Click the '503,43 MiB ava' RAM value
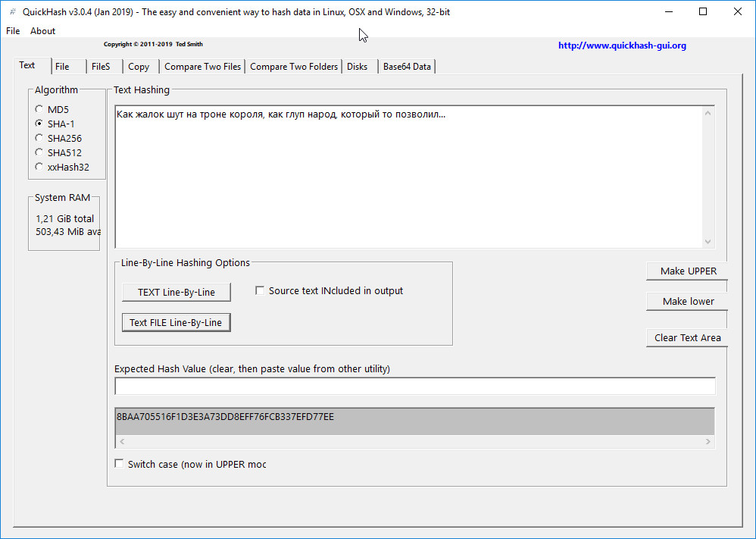 tap(68, 232)
